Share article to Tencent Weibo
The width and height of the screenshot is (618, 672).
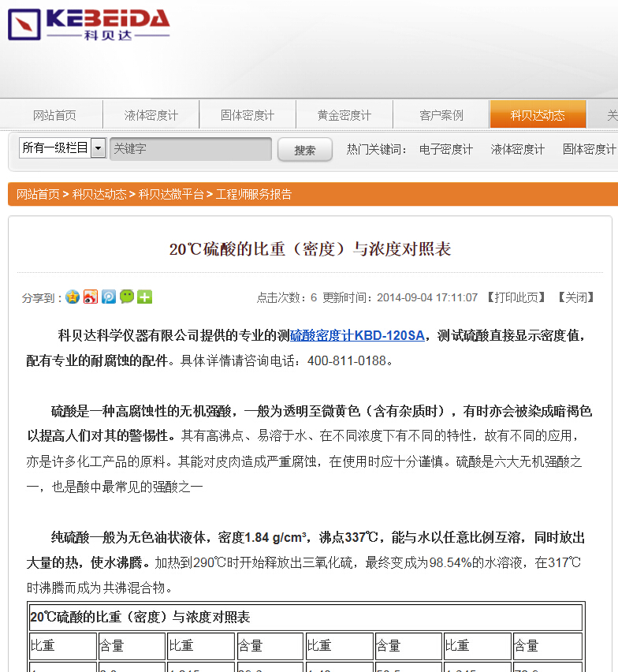pos(109,297)
